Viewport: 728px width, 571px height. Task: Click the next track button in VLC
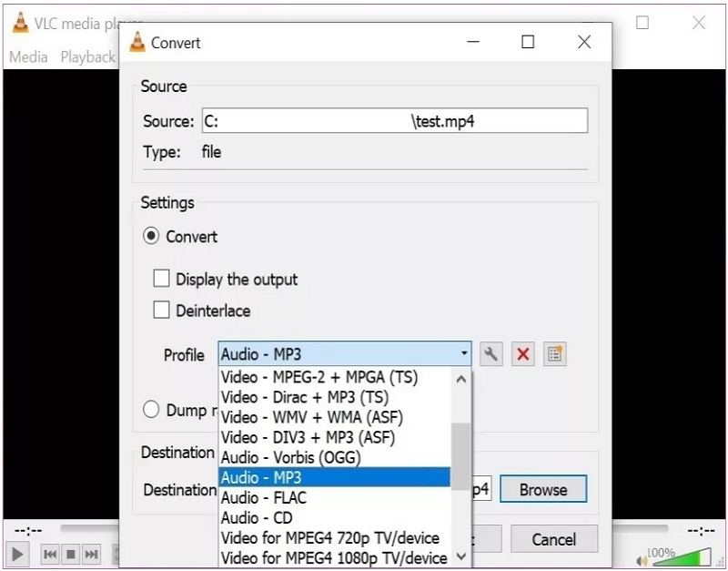coord(92,554)
